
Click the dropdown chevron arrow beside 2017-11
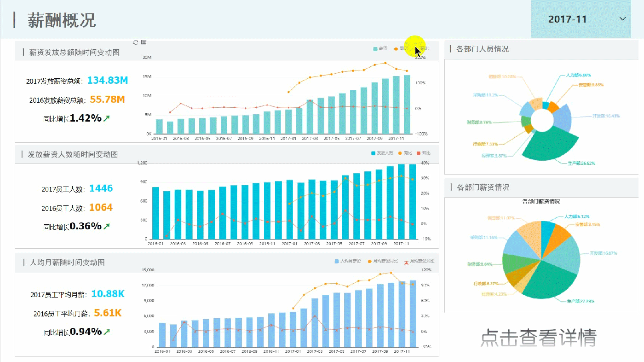[x=623, y=19]
